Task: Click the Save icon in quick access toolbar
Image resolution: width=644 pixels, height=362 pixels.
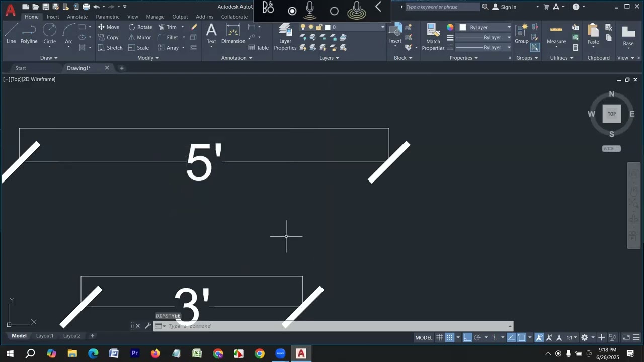Action: pyautogui.click(x=46, y=7)
